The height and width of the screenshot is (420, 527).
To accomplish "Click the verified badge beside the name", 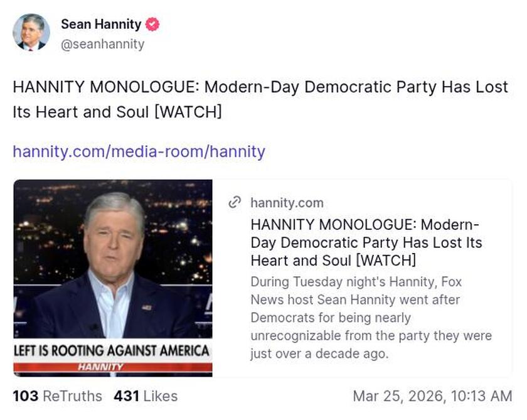I will [x=152, y=25].
